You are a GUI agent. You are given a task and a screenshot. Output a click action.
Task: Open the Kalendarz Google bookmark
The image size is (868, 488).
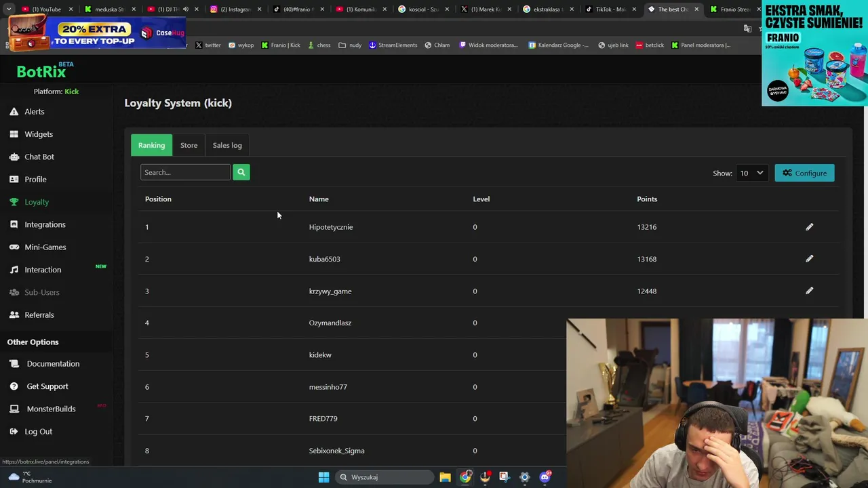(x=559, y=45)
